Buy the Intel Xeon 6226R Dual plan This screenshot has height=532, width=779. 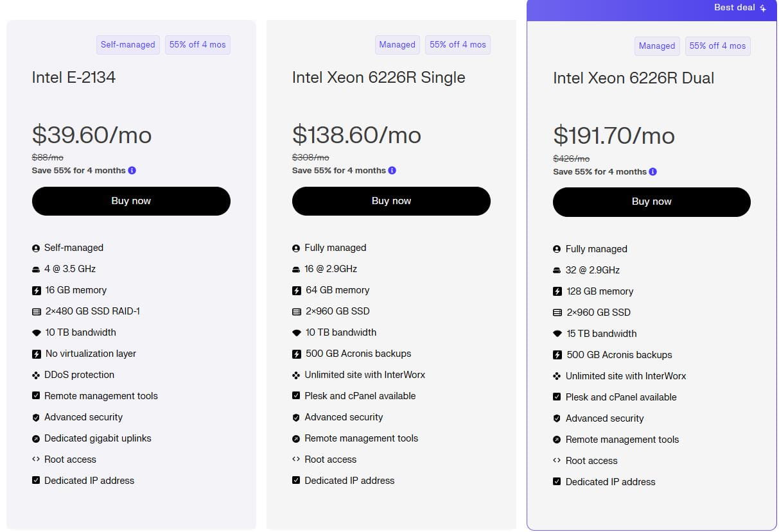(x=651, y=202)
